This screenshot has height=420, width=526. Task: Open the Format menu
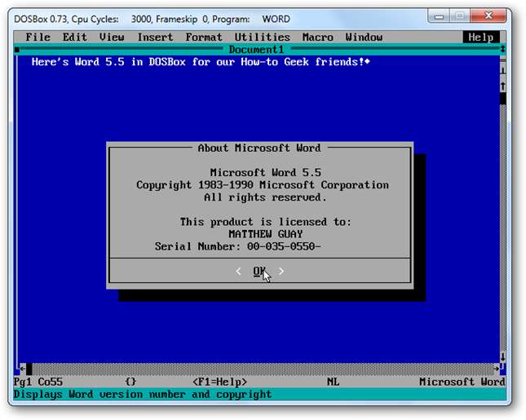tap(204, 37)
